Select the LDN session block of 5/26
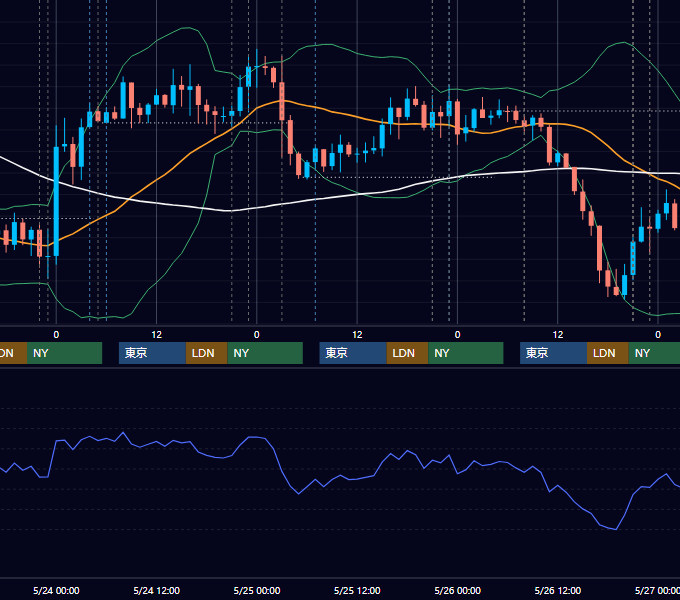The width and height of the screenshot is (680, 600). point(608,353)
